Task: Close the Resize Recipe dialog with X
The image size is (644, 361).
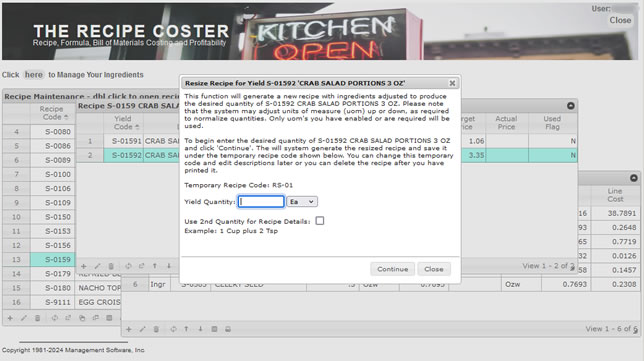Action: point(452,83)
